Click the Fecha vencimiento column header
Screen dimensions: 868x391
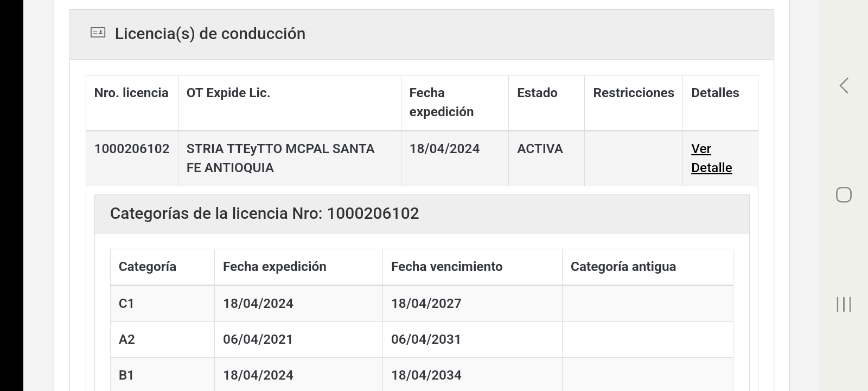pos(446,267)
